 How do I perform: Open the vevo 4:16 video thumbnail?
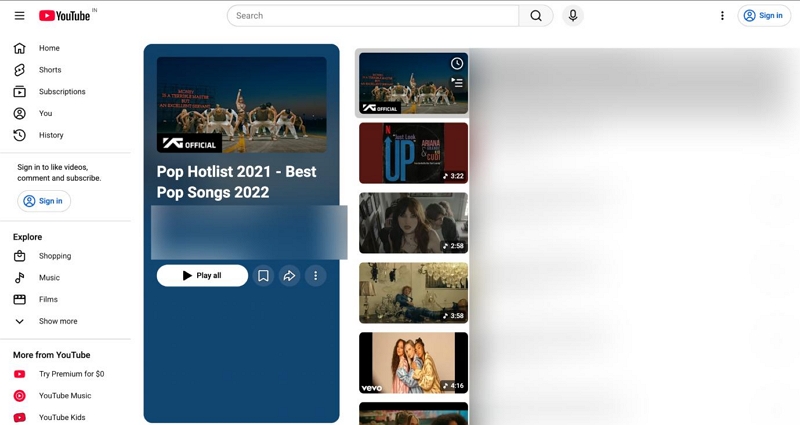pyautogui.click(x=413, y=363)
